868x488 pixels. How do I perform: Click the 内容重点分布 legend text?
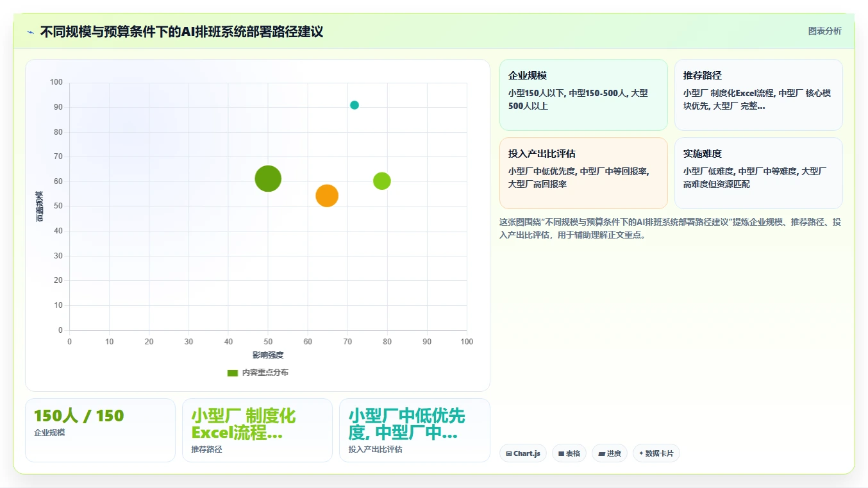click(x=265, y=373)
